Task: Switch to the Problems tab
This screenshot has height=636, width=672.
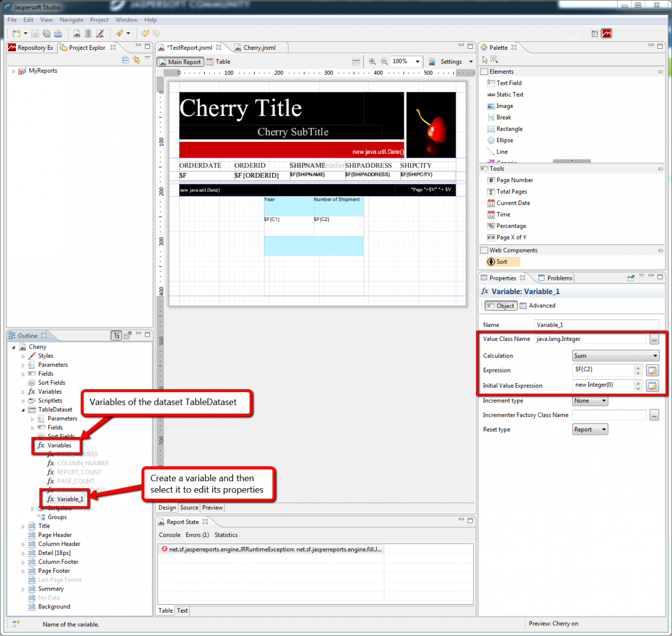Action: [x=555, y=278]
